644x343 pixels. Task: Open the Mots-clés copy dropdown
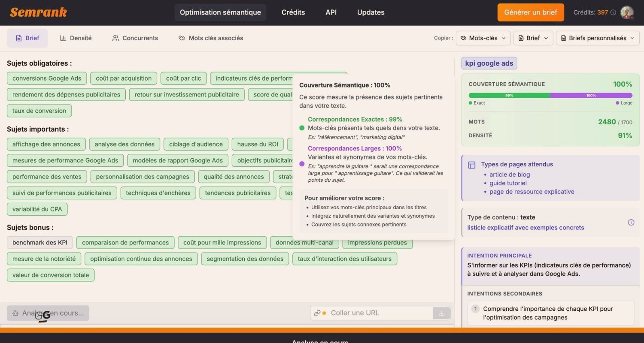[x=483, y=38]
